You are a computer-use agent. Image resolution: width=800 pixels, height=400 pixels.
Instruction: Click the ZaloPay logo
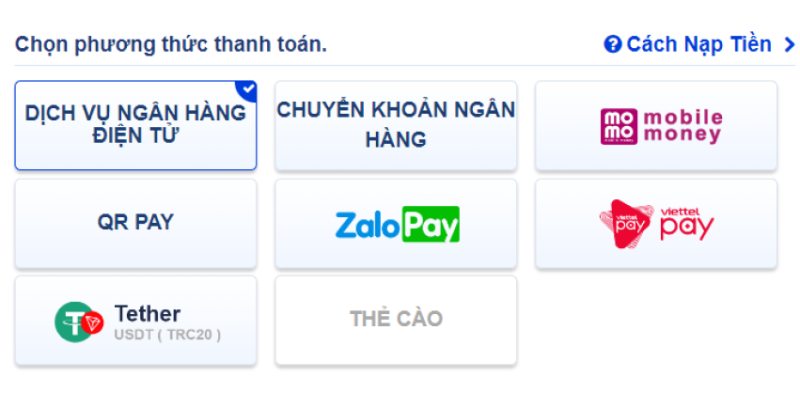(x=396, y=224)
